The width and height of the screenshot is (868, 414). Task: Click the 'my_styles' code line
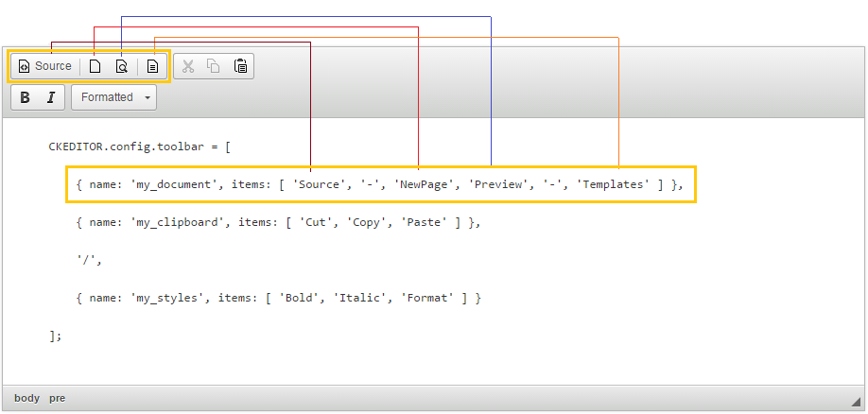[278, 298]
